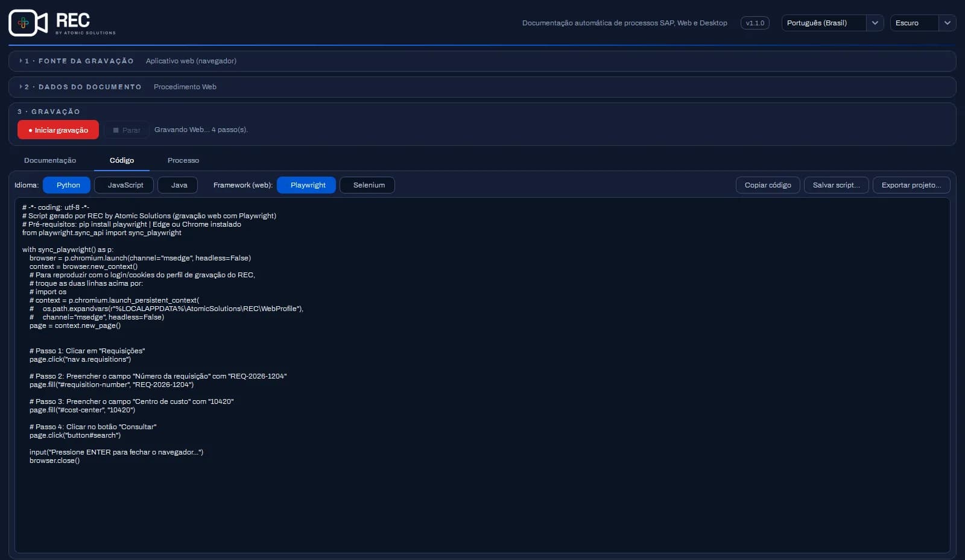
Task: Click the v1.1.0 version badge
Action: 755,23
